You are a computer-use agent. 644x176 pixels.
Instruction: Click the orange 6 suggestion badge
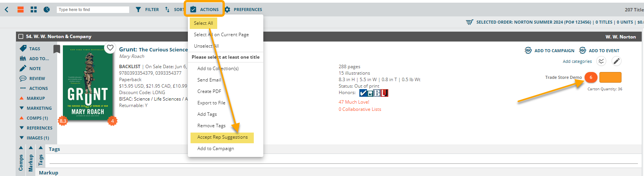coord(591,77)
